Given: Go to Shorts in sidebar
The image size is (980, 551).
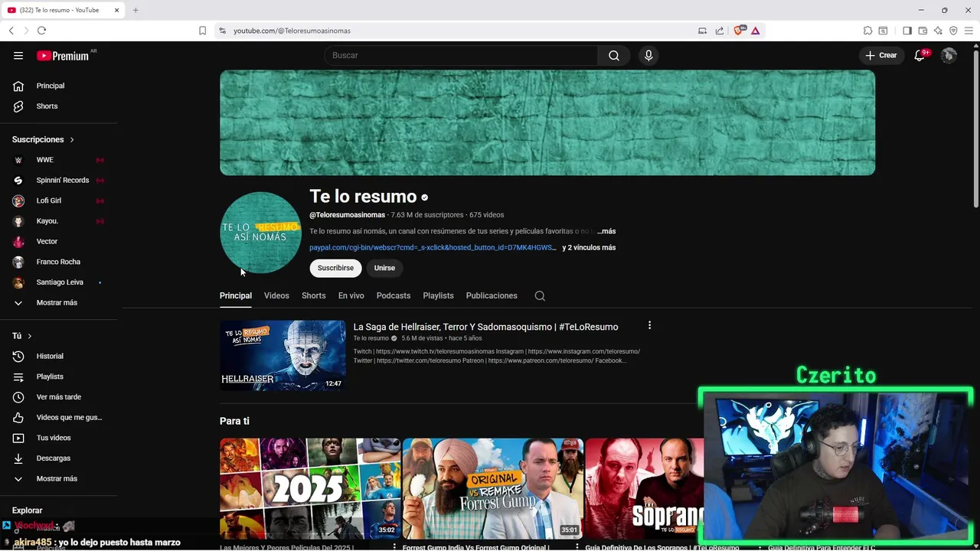Looking at the screenshot, I should 59,106.
